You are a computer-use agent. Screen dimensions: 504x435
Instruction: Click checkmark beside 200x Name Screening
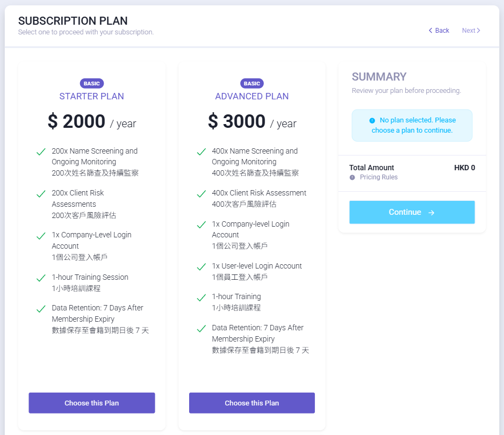pos(41,151)
